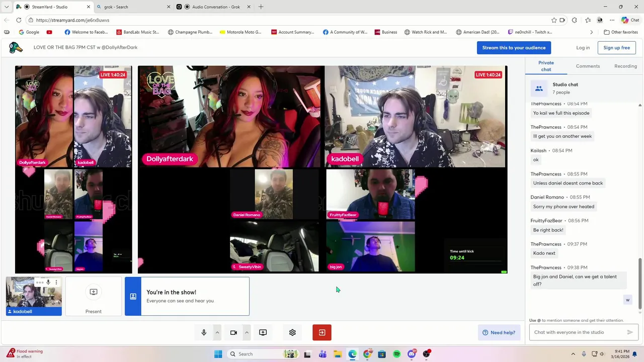644x362 pixels.
Task: Click message 'Be right back!'
Action: (548, 230)
